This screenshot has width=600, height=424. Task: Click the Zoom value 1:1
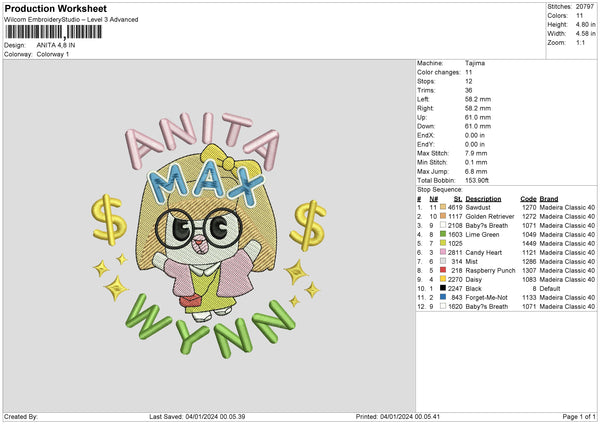click(580, 43)
